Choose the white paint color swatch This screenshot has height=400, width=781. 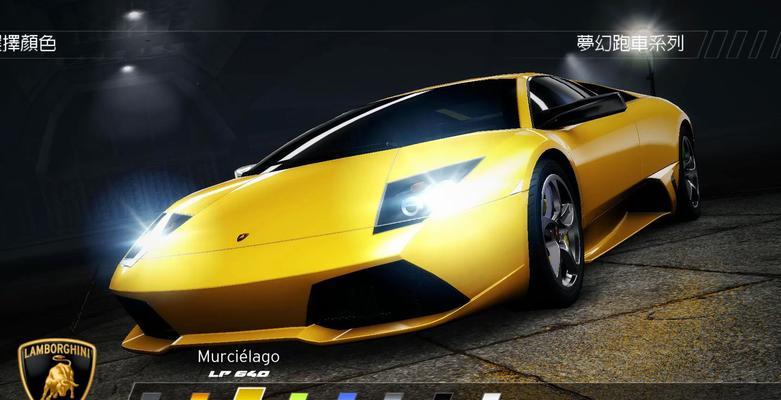(x=491, y=397)
